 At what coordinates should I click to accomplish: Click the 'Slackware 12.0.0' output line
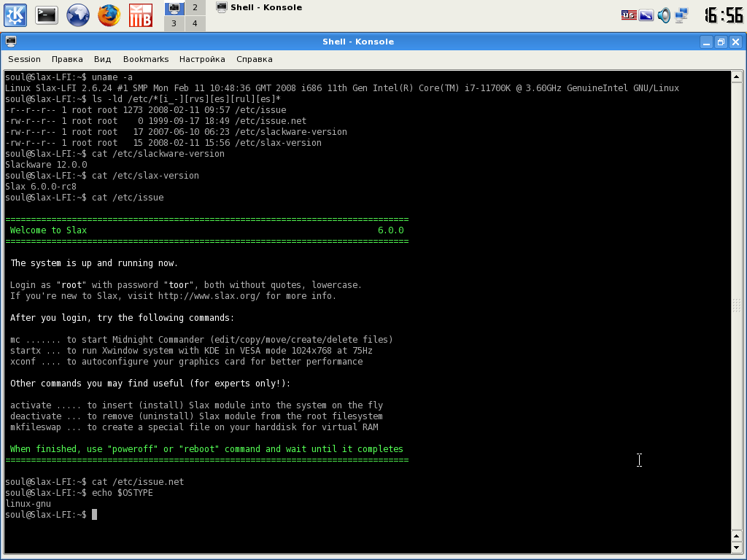(x=46, y=164)
